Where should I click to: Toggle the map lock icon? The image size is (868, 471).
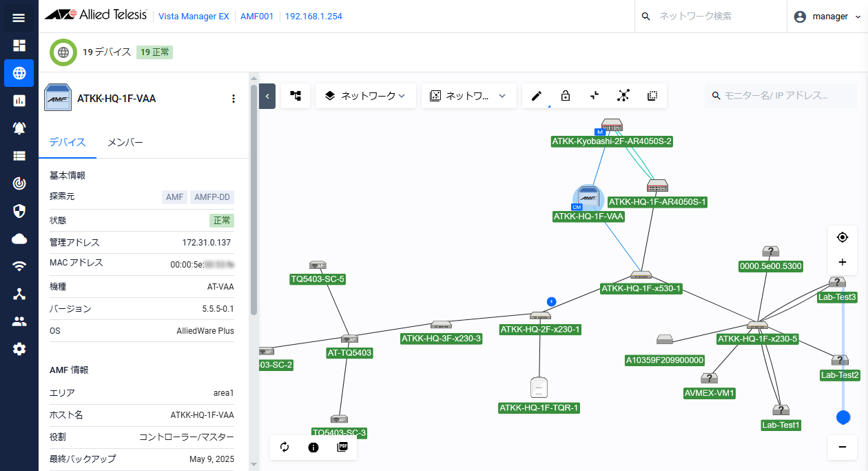(566, 96)
